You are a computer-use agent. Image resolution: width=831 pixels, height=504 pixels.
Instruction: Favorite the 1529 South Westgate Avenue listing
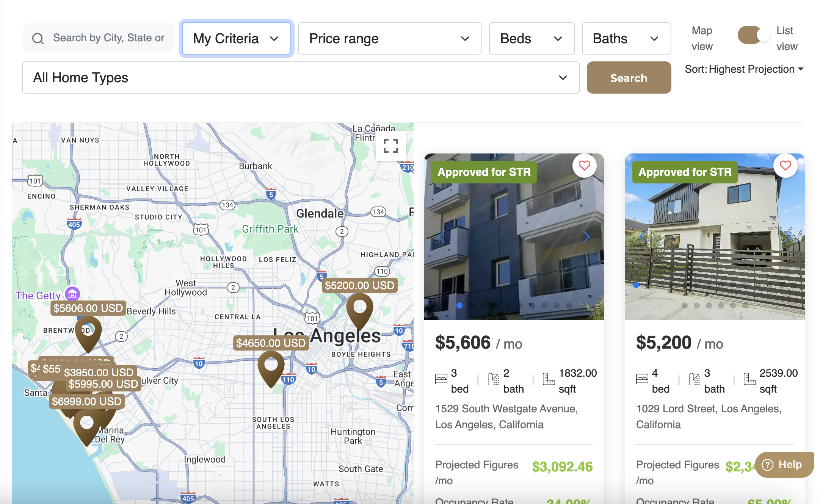pos(584,166)
